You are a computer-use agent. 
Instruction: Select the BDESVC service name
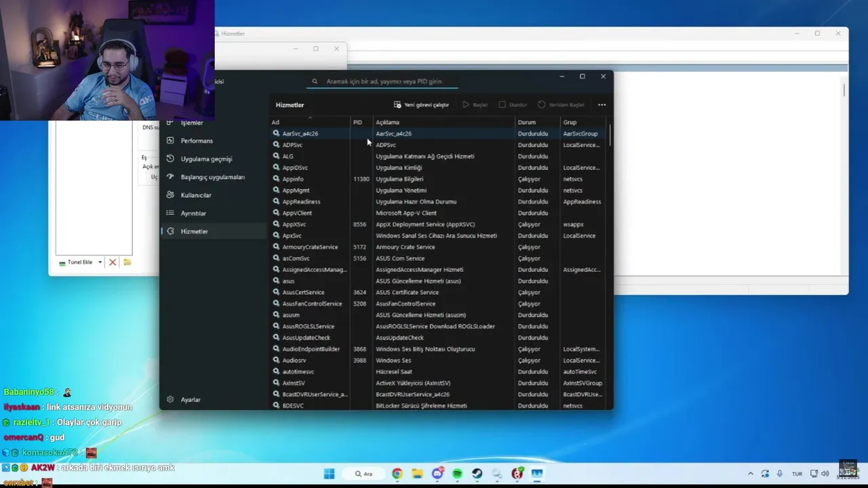(x=293, y=406)
